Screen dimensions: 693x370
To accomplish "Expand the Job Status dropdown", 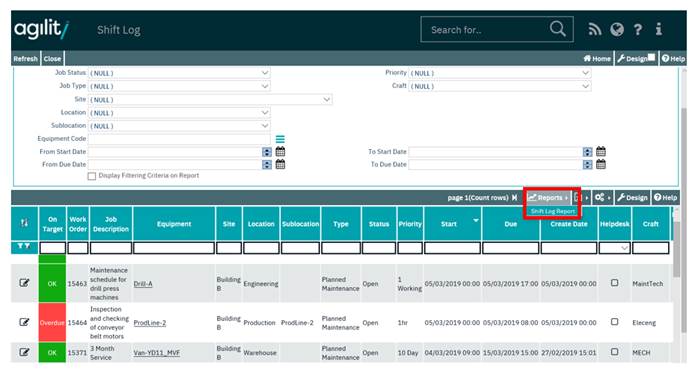I will tap(179, 73).
